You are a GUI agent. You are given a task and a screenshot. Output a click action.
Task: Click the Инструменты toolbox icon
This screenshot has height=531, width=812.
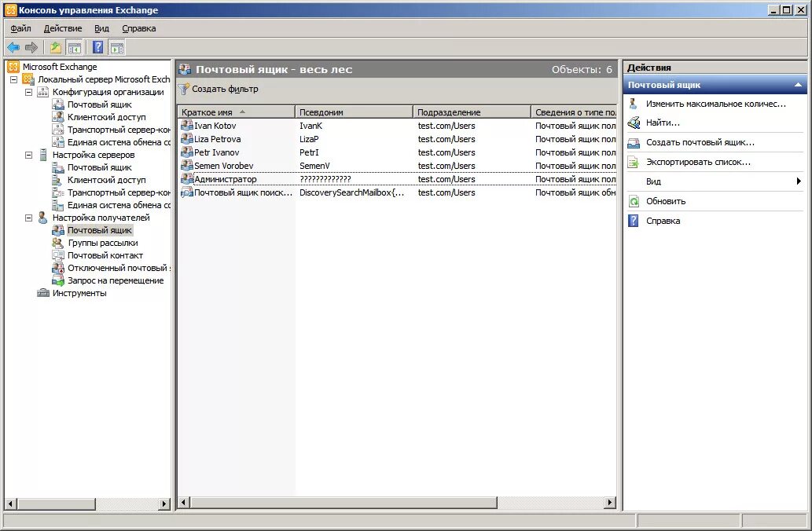[43, 293]
